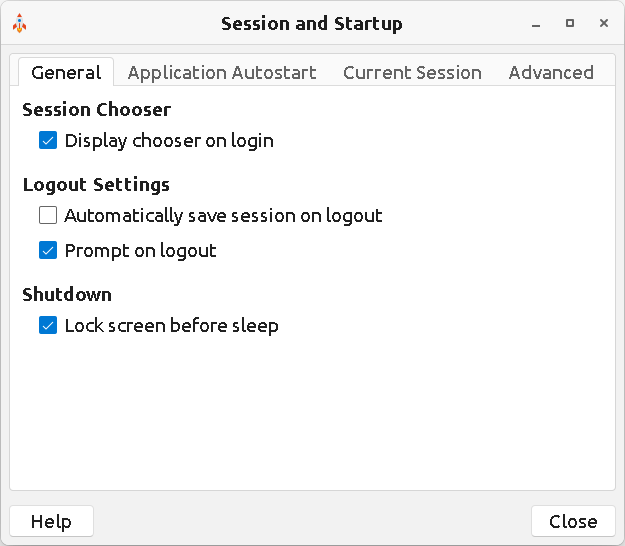Click the 'Lock screen before sleep' label text
Screen dimensions: 625x546
coord(171,325)
